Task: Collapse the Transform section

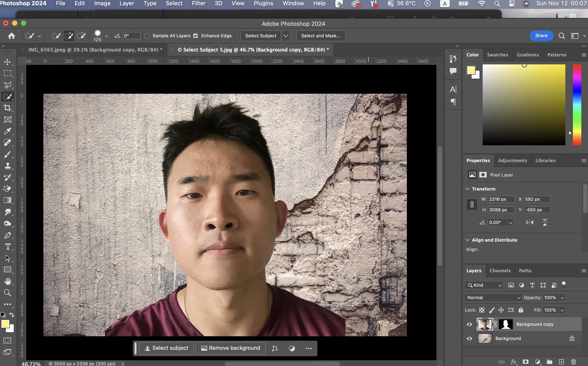Action: click(467, 189)
